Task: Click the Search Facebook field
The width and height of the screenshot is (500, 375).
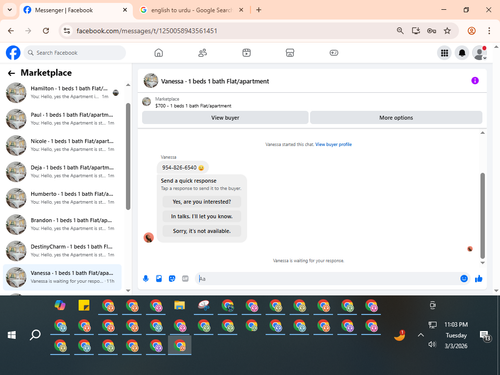Action: pyautogui.click(x=75, y=53)
